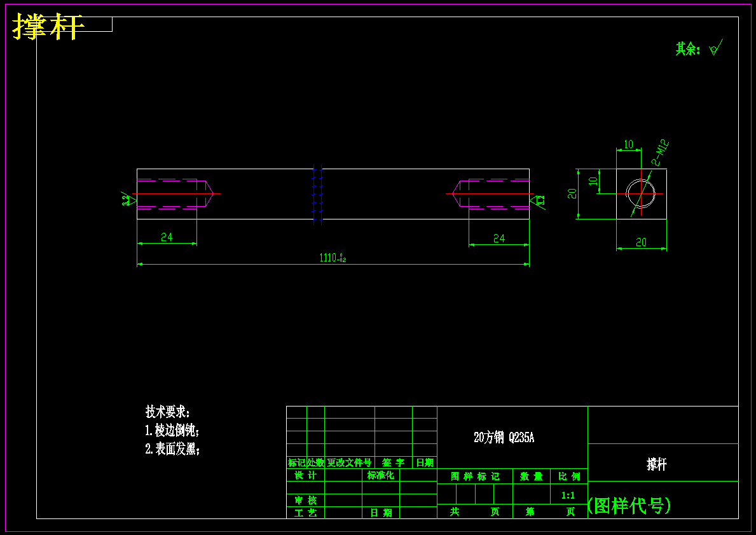
Task: Select the 数量 header
Action: [532, 476]
